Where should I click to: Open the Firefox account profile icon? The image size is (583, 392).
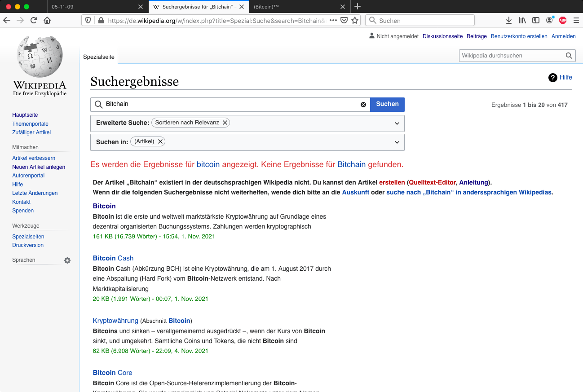(x=549, y=20)
